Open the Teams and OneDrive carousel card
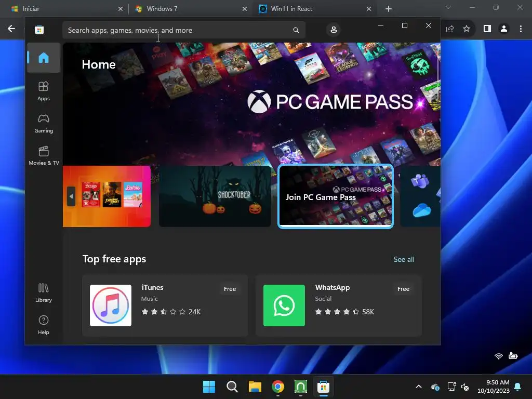The height and width of the screenshot is (399, 532). [x=420, y=196]
